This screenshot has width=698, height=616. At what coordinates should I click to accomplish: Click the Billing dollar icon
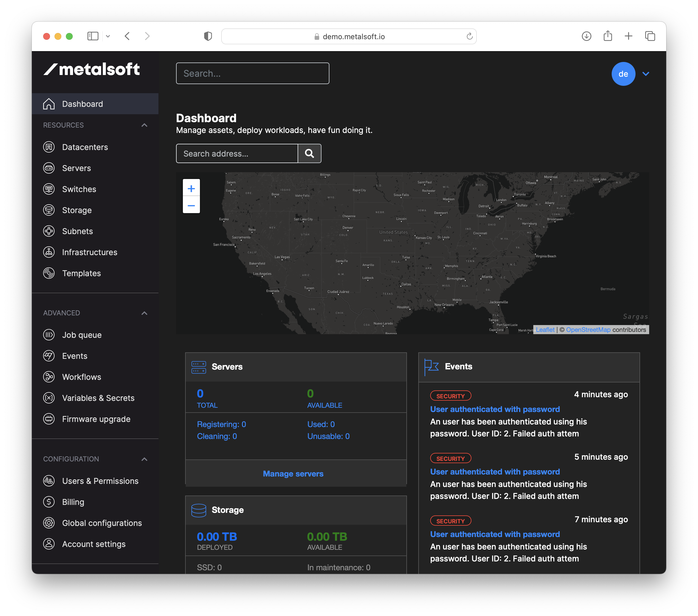click(49, 502)
